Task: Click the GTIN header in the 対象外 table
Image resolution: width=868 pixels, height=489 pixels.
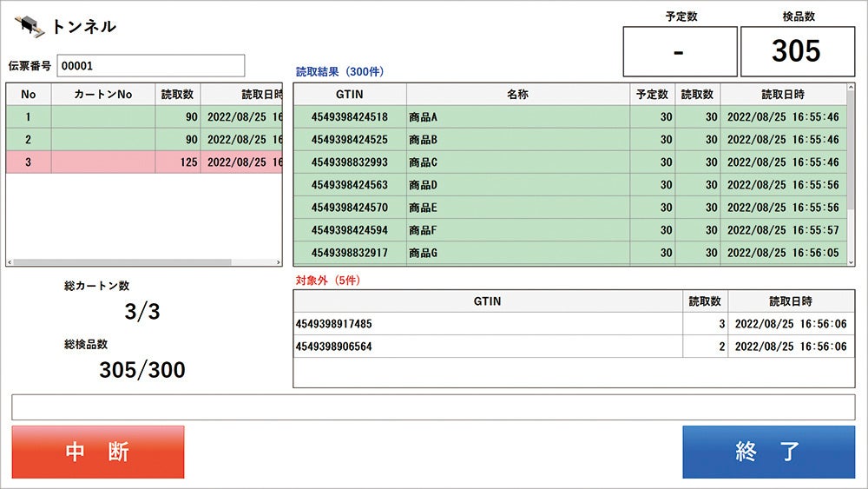Action: [x=488, y=301]
